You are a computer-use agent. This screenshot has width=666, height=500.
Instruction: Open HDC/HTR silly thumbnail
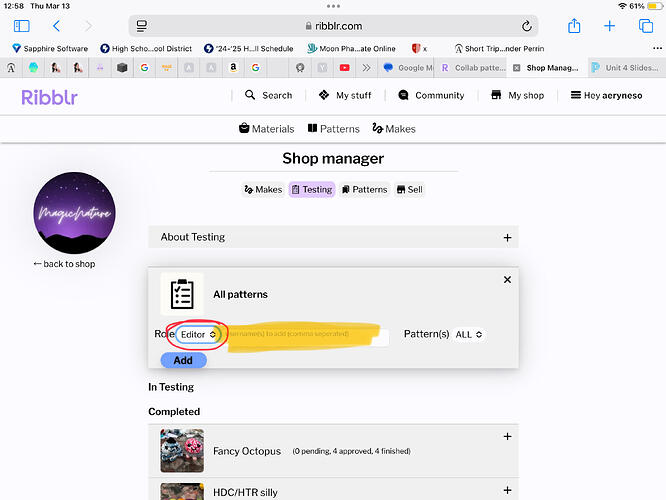182,492
